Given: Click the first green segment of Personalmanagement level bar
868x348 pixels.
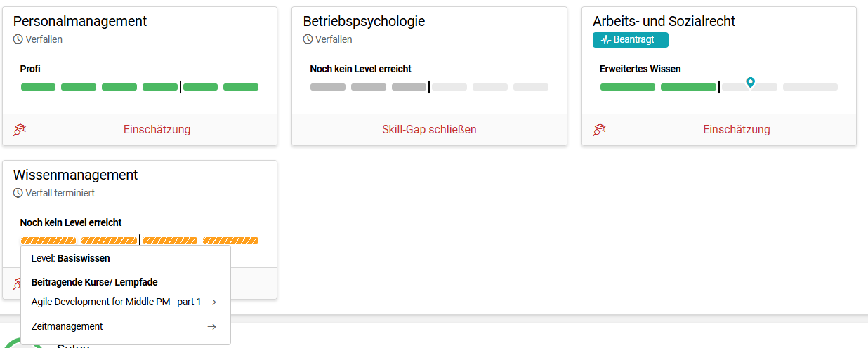Looking at the screenshot, I should pos(38,87).
